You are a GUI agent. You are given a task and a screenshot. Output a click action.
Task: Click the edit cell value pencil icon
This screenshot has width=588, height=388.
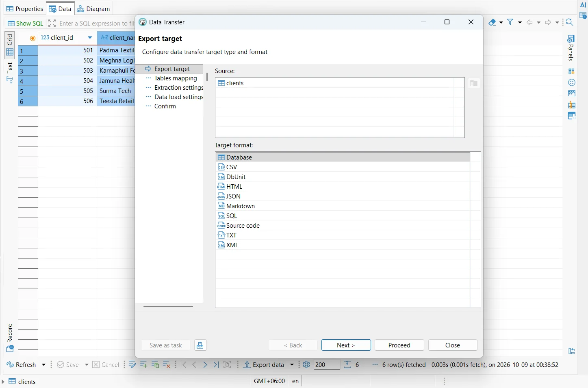[x=132, y=364]
